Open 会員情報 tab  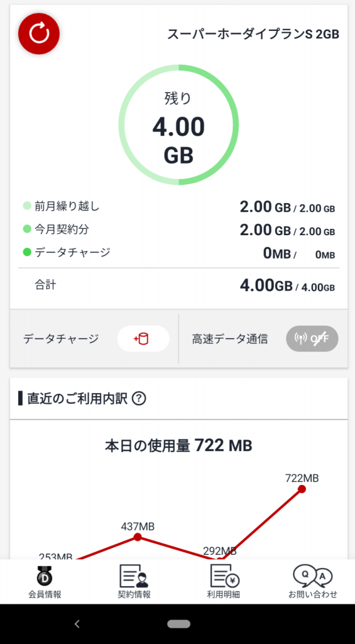pyautogui.click(x=45, y=582)
